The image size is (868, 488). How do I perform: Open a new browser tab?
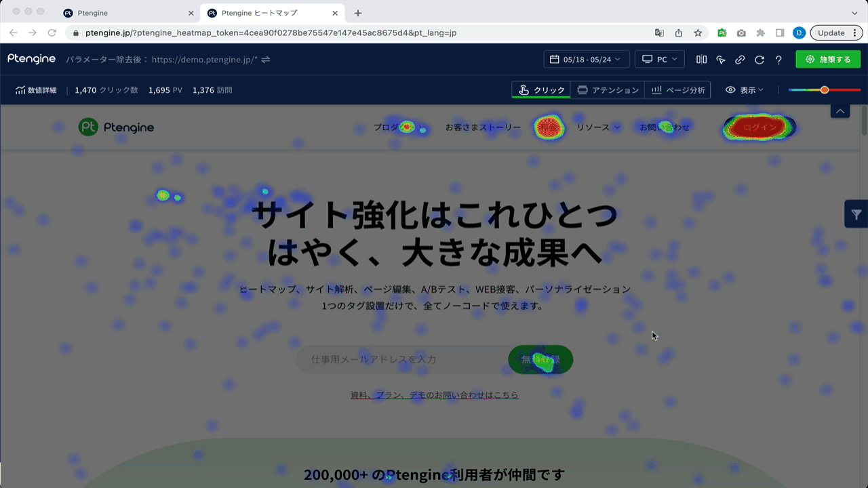point(358,13)
